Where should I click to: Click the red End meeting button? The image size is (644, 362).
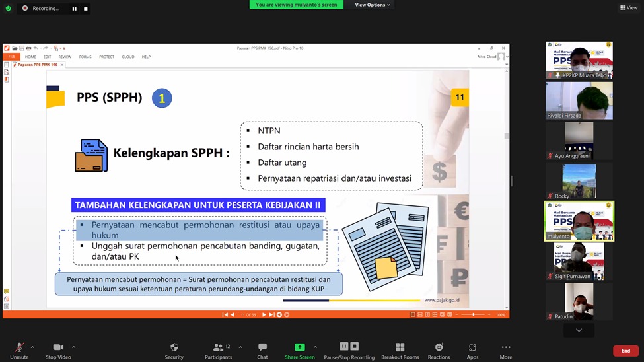coord(625,351)
